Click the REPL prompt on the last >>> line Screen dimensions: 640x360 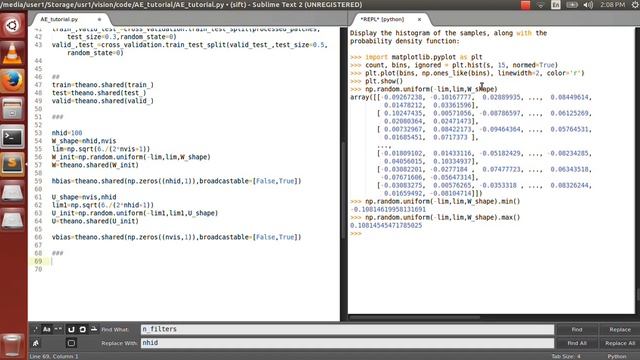coord(356,233)
